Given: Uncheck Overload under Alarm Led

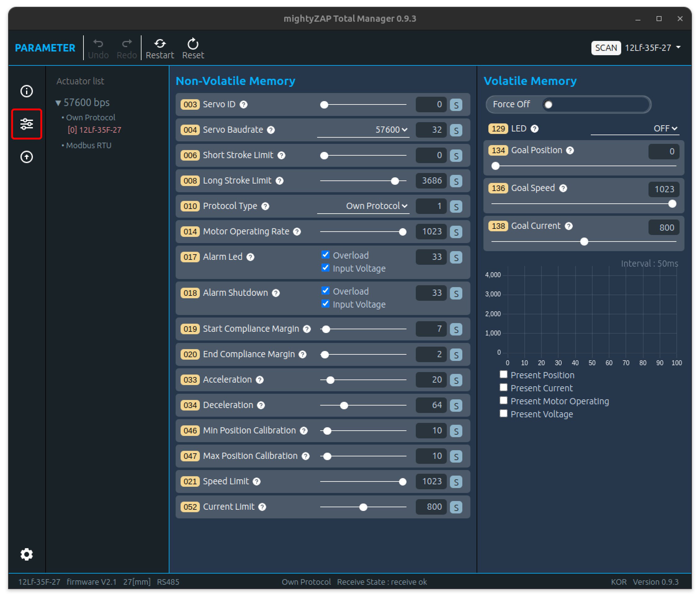Looking at the screenshot, I should (325, 255).
